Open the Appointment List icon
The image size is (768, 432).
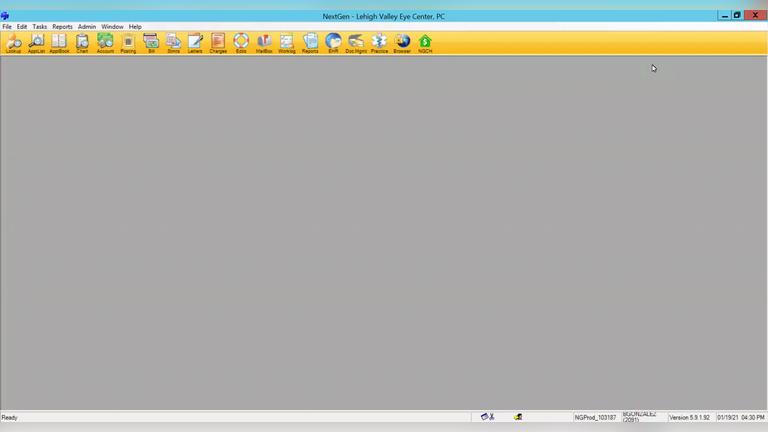click(36, 42)
